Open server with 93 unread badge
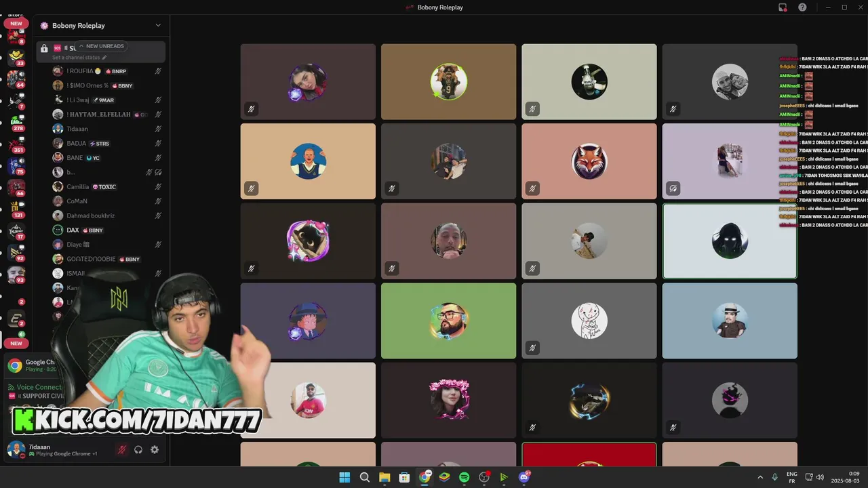Screen dimensions: 868x488 (x=16, y=274)
